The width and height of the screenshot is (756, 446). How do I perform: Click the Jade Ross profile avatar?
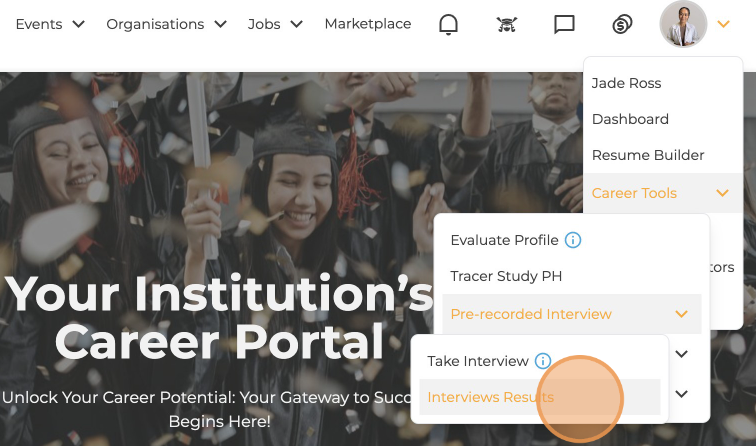[x=683, y=24]
